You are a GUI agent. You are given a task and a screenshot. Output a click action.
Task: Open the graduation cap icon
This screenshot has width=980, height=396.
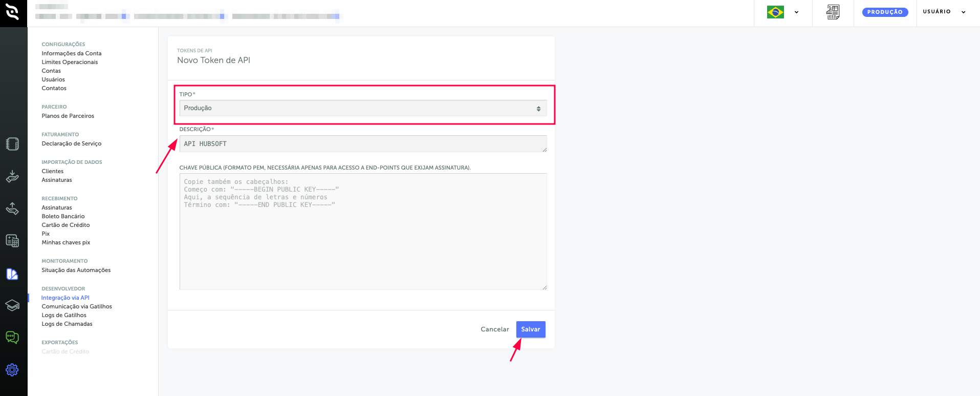[12, 305]
